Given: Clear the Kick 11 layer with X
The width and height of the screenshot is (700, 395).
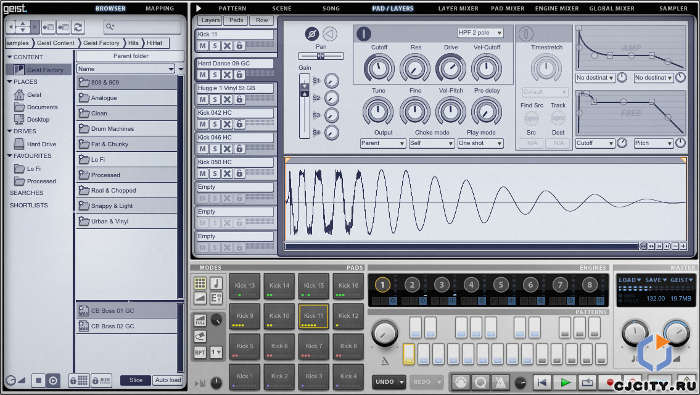Looking at the screenshot, I should click(x=227, y=46).
